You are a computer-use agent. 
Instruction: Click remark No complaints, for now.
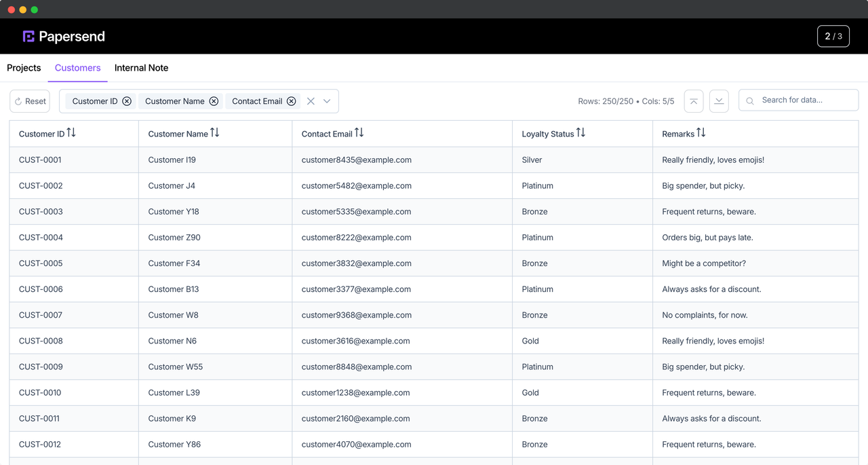705,315
